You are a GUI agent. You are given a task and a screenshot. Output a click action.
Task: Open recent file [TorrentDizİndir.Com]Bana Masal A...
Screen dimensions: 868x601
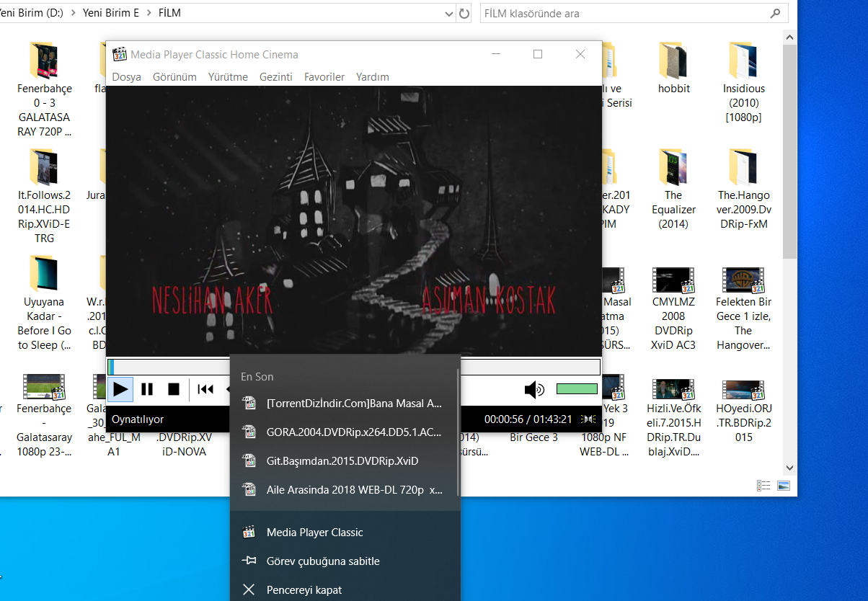(x=344, y=404)
